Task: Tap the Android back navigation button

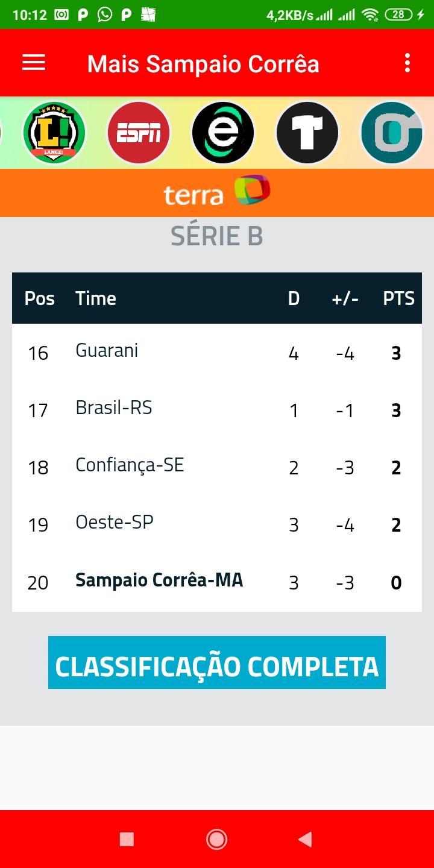Action: tap(306, 839)
